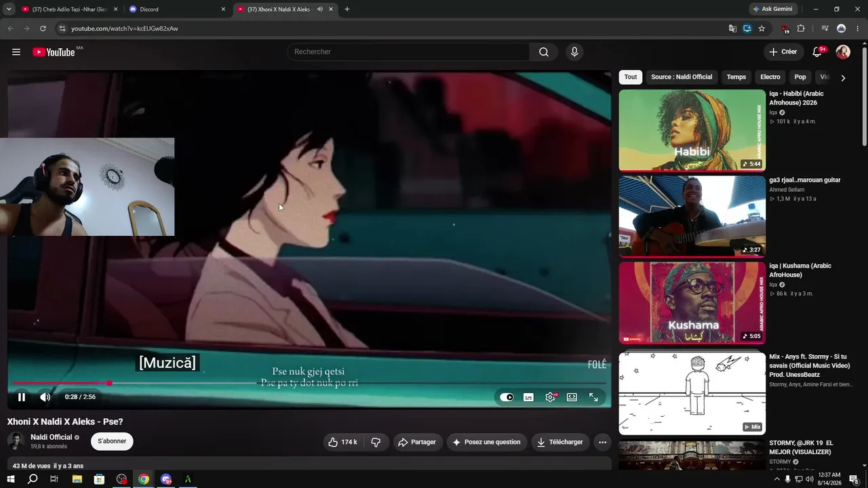Open the Chrome extensions puzzle menu
Screen dimensions: 868x488
tap(801, 28)
